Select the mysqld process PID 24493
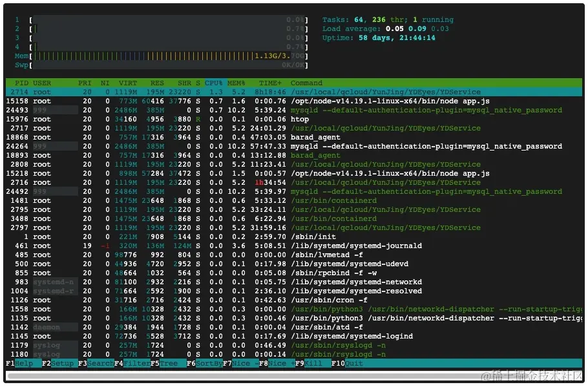The height and width of the screenshot is (387, 588). pyautogui.click(x=294, y=110)
